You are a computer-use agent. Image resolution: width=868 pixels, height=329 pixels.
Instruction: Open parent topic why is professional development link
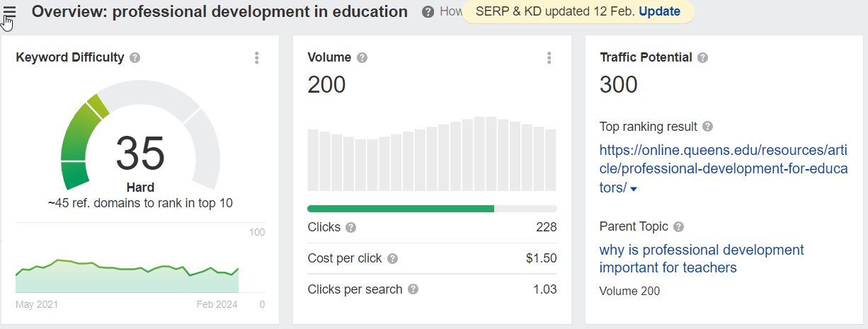702,259
